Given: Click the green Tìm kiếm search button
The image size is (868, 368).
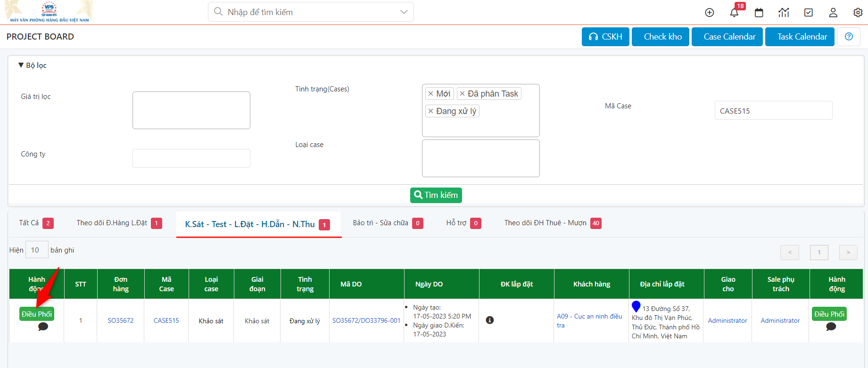Looking at the screenshot, I should coord(436,195).
